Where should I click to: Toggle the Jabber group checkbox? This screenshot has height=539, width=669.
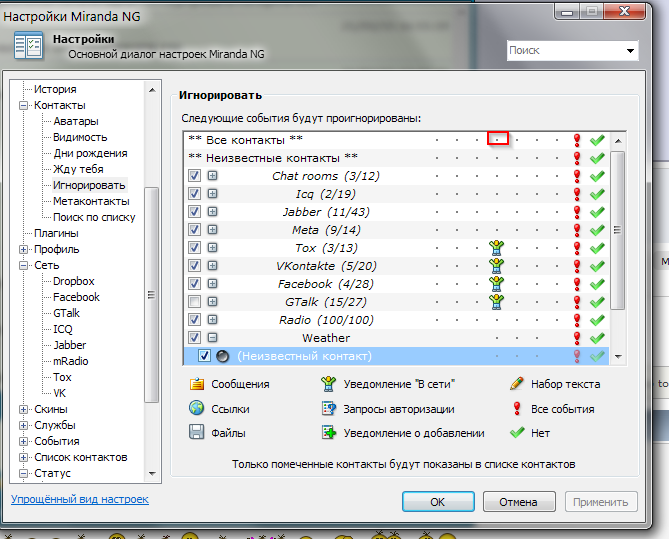195,211
